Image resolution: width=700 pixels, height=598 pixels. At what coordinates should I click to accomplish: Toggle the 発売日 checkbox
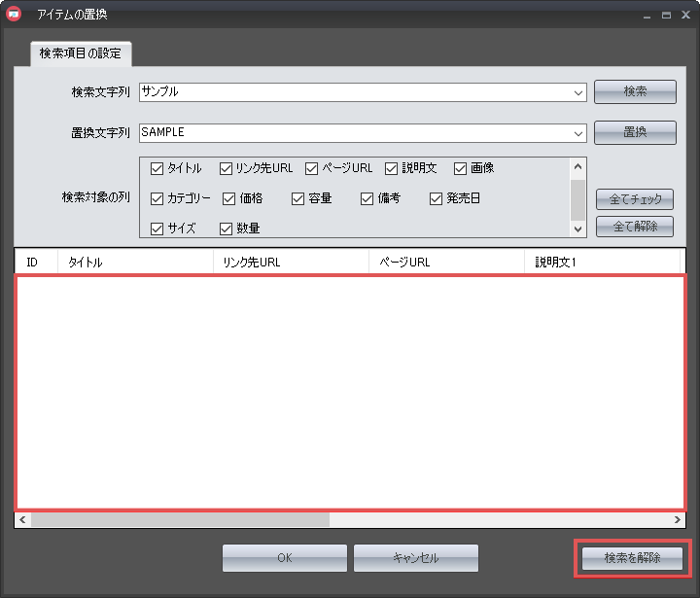(437, 198)
